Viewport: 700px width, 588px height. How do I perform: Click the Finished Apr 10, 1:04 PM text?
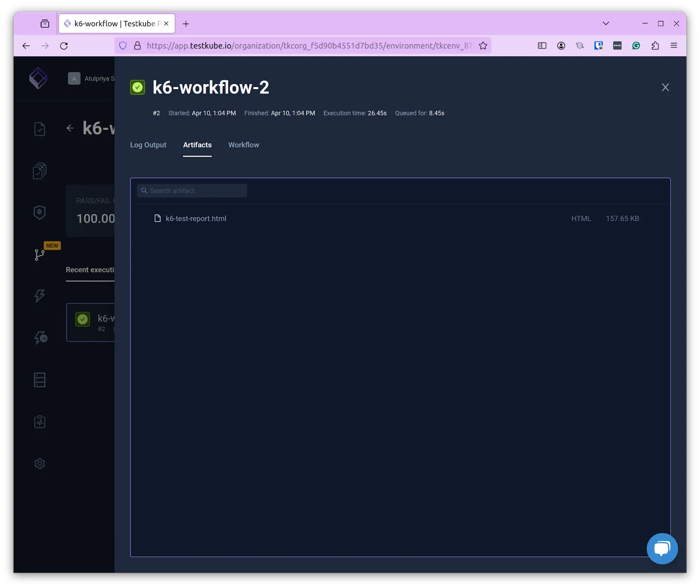(280, 113)
